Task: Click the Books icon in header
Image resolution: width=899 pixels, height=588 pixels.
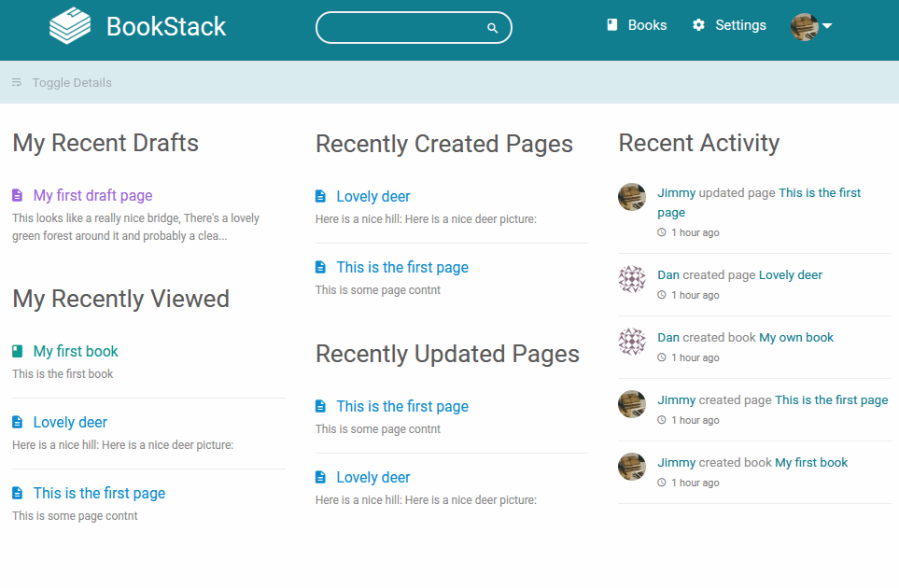Action: (x=612, y=24)
